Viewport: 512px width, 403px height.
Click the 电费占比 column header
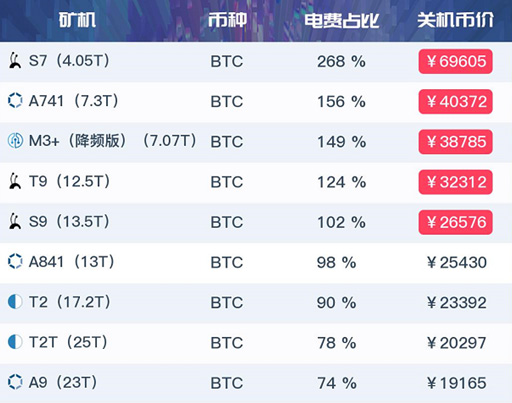(342, 21)
